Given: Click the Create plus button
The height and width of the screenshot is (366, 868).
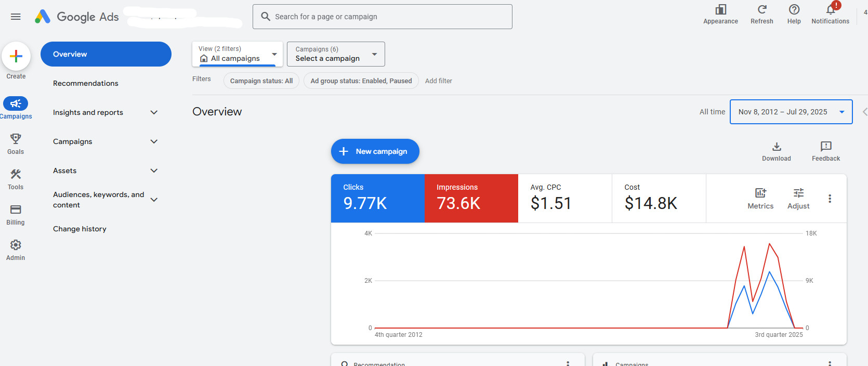Looking at the screenshot, I should tap(16, 56).
